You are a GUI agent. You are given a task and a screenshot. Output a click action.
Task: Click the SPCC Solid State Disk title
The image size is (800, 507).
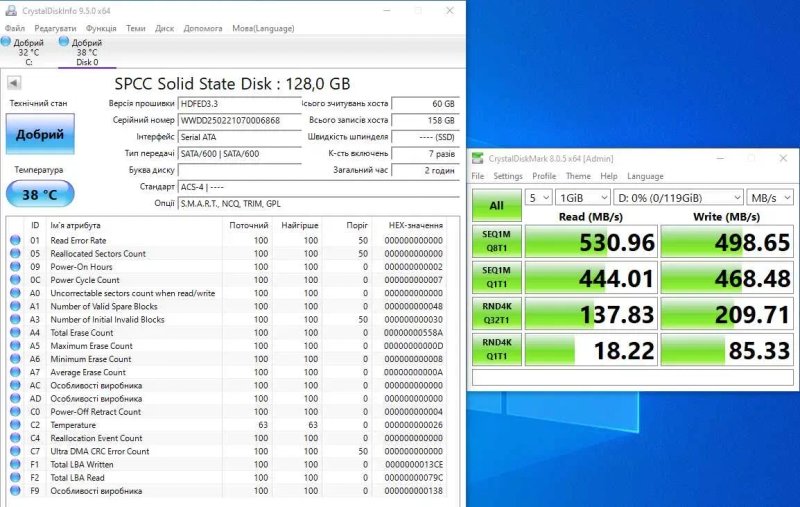232,84
